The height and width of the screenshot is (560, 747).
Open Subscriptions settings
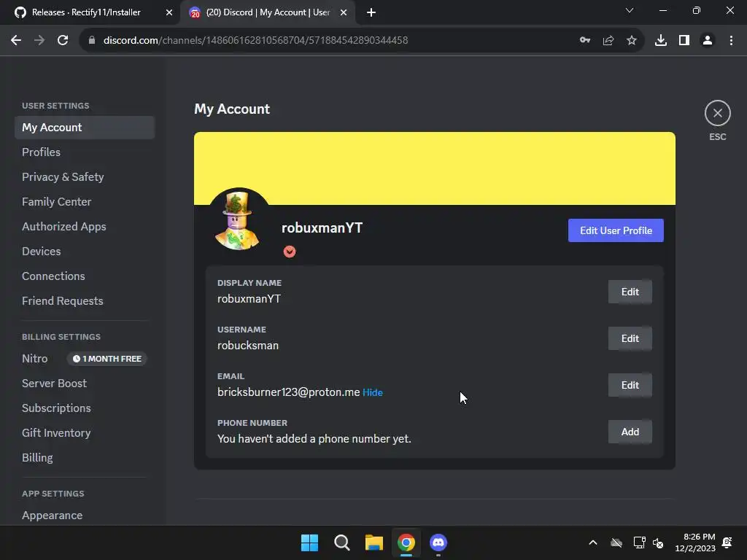(x=85, y=408)
